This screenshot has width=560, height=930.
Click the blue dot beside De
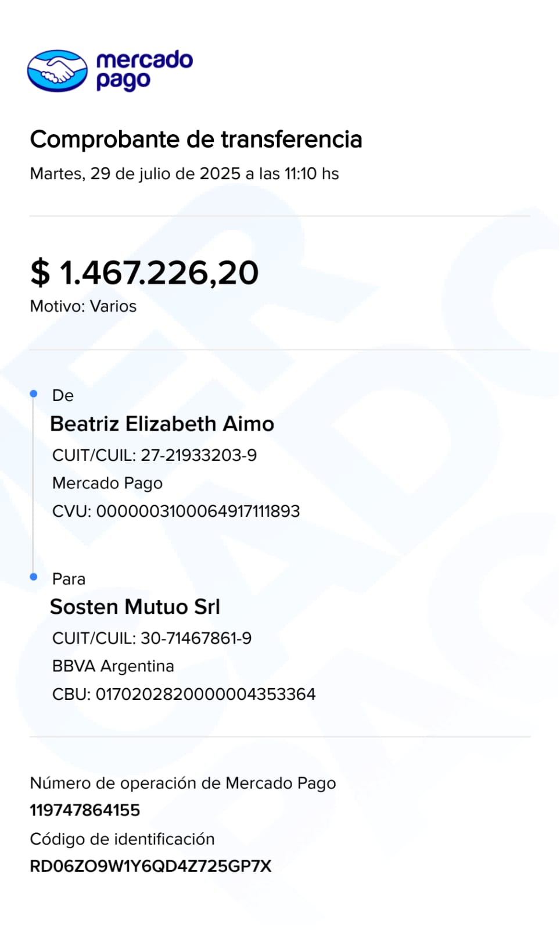click(x=34, y=394)
